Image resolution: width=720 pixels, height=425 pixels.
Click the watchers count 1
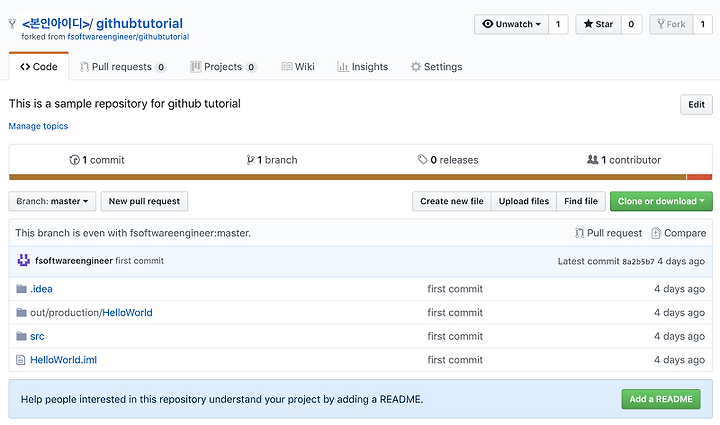tap(558, 24)
